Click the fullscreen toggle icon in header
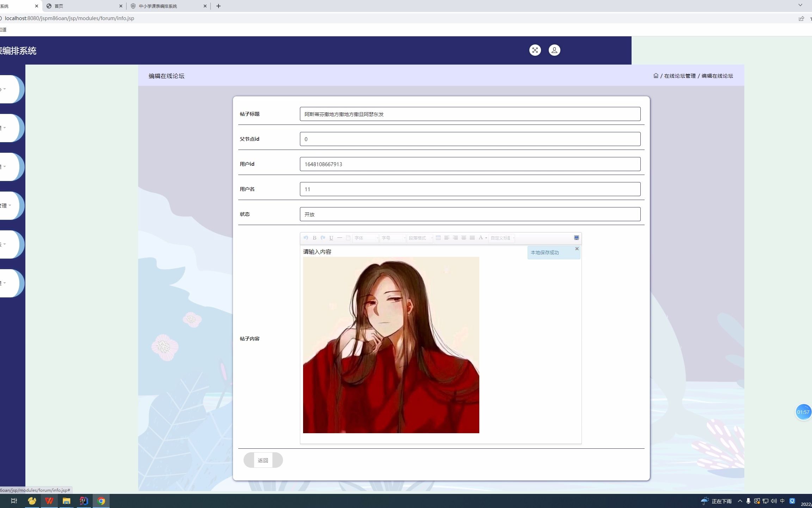Screen dimensions: 812x508 click(x=535, y=50)
